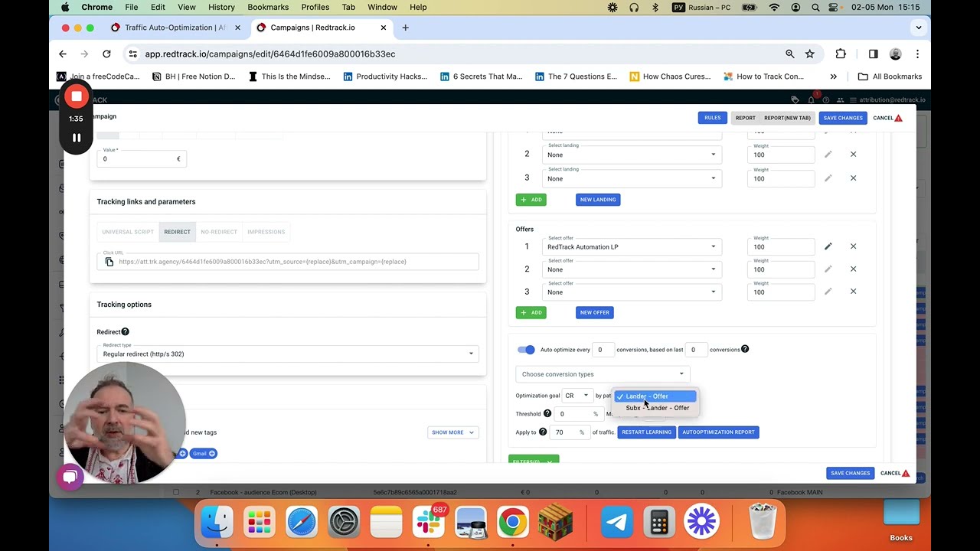The width and height of the screenshot is (980, 551).
Task: Open Chrome History menu
Action: (x=221, y=7)
